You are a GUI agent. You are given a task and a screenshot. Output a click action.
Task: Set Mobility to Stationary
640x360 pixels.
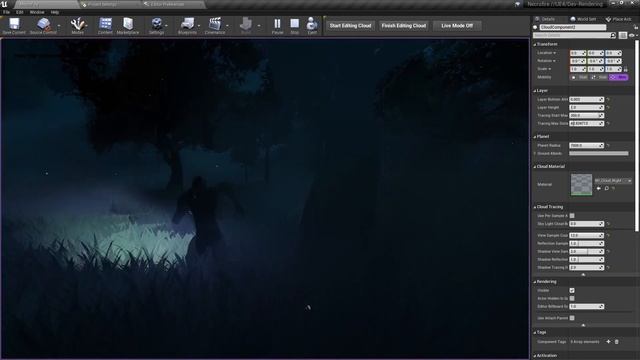point(599,77)
